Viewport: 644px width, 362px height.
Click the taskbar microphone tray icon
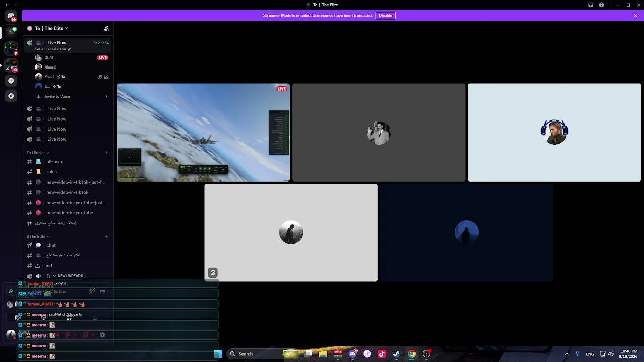coord(577,354)
